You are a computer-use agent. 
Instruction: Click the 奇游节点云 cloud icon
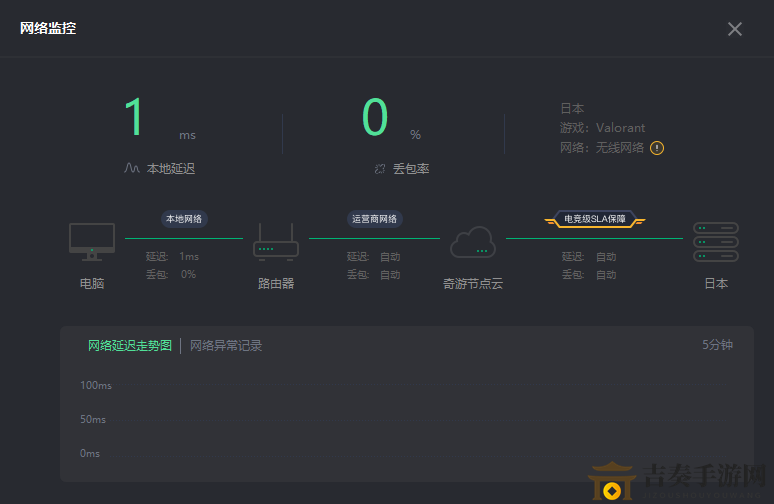(473, 242)
